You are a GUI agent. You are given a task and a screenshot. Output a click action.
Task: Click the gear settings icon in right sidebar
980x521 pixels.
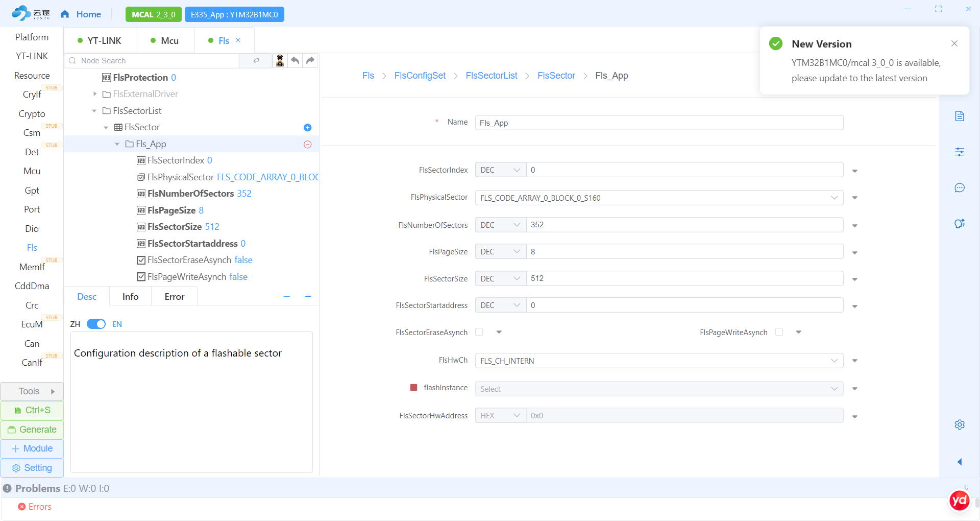[960, 424]
